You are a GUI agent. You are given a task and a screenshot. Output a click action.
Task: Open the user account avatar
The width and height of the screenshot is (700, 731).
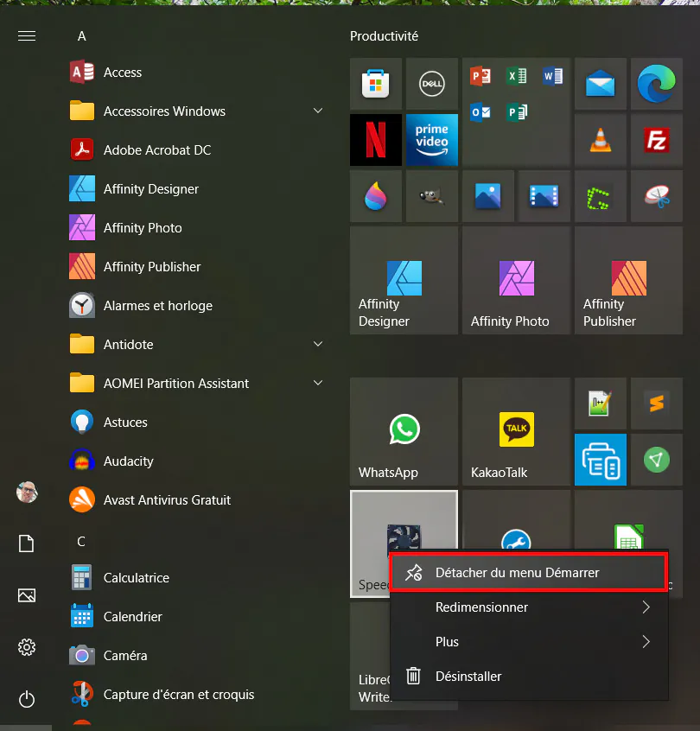tap(27, 493)
